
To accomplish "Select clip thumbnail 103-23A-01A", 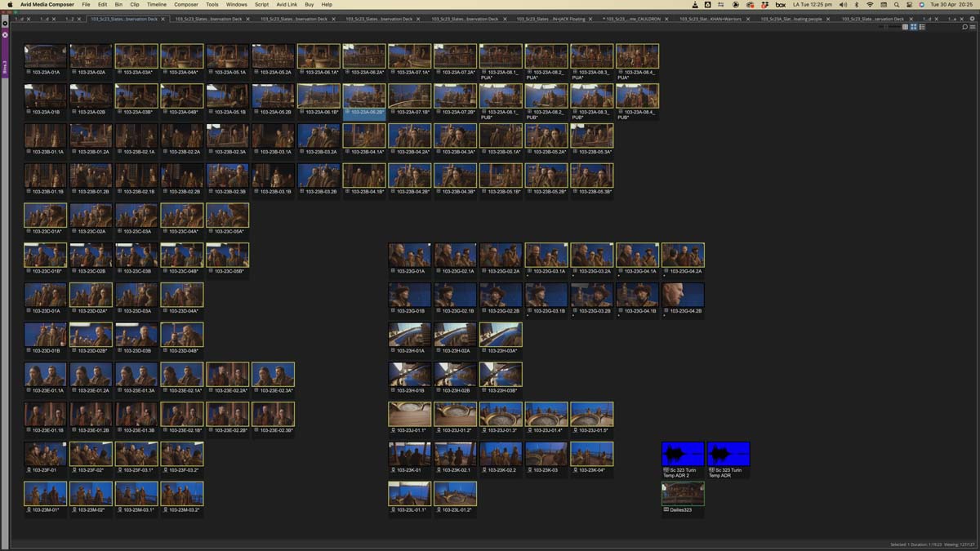I will coord(46,56).
